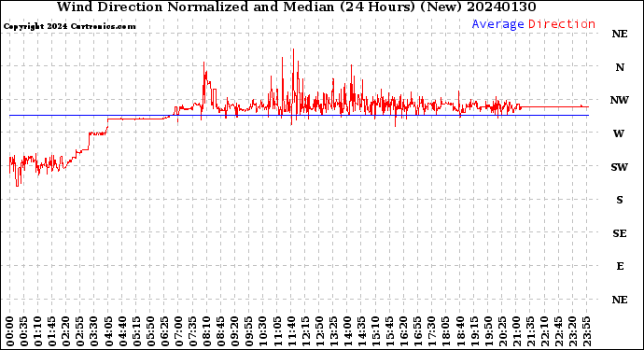Click the 08:10 time axis label
Viewport: 644px width, 350px height.
[207, 331]
